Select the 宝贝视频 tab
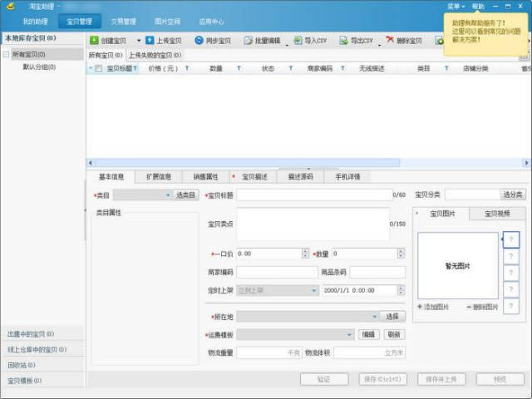Viewport: 532px width, 399px height. tap(497, 214)
